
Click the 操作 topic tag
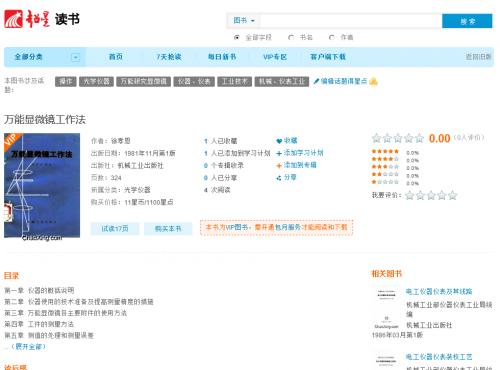(66, 81)
